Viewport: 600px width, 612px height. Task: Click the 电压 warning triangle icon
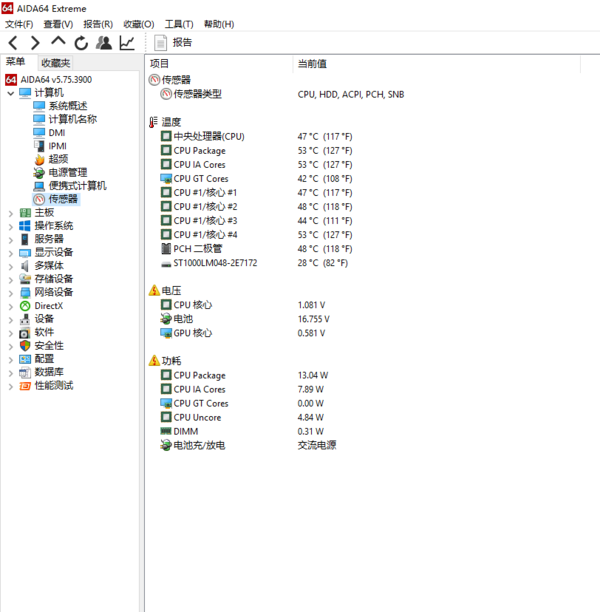click(154, 290)
